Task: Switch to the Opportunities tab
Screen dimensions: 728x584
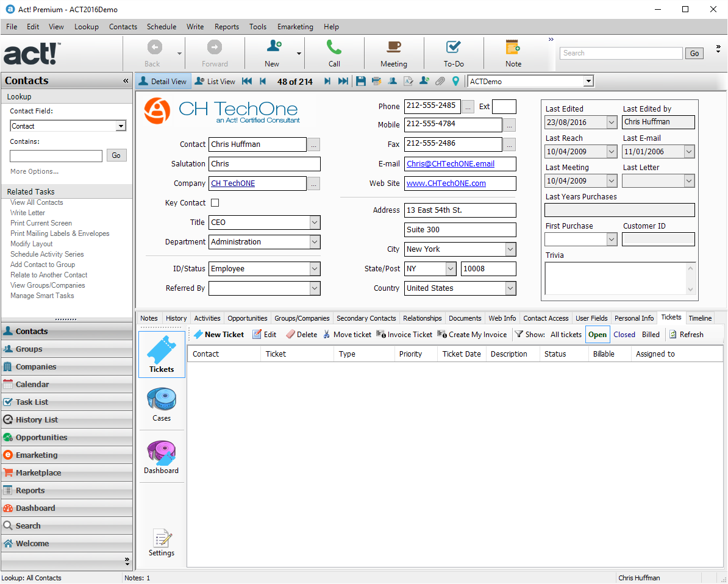Action: click(248, 318)
